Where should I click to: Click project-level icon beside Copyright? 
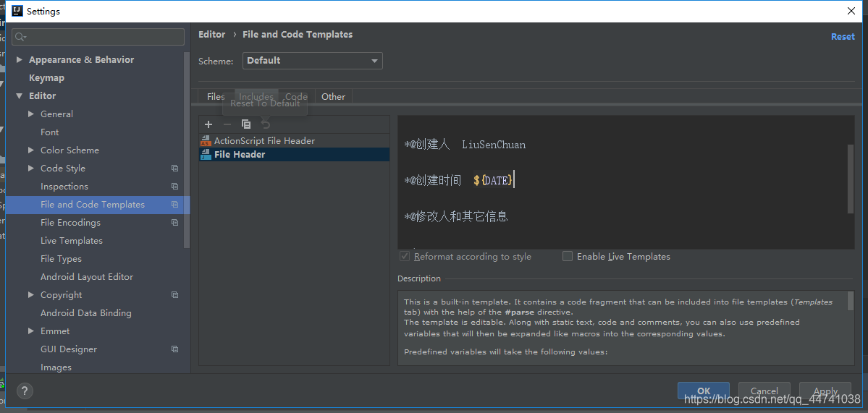(x=175, y=294)
